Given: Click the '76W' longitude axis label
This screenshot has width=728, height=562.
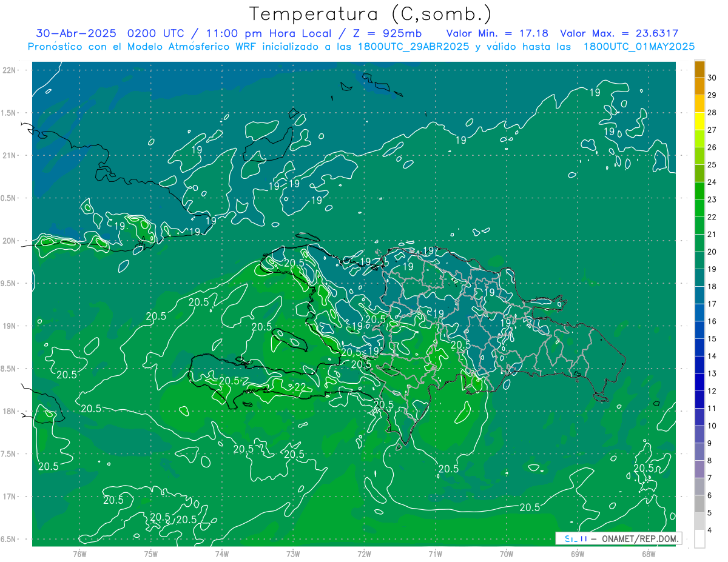Looking at the screenshot, I should tap(79, 554).
